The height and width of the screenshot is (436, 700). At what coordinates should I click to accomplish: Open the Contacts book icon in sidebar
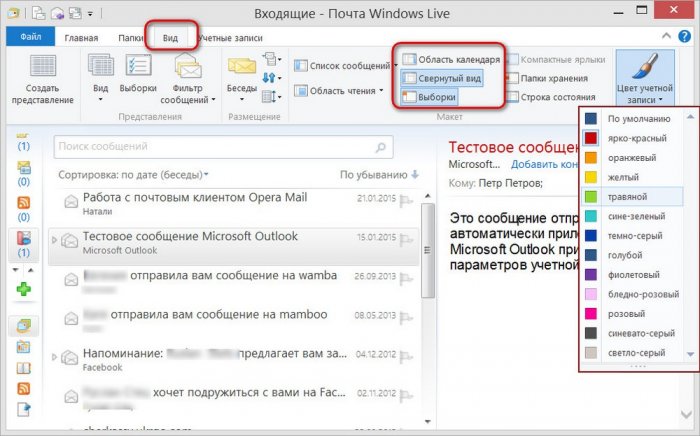[x=24, y=368]
